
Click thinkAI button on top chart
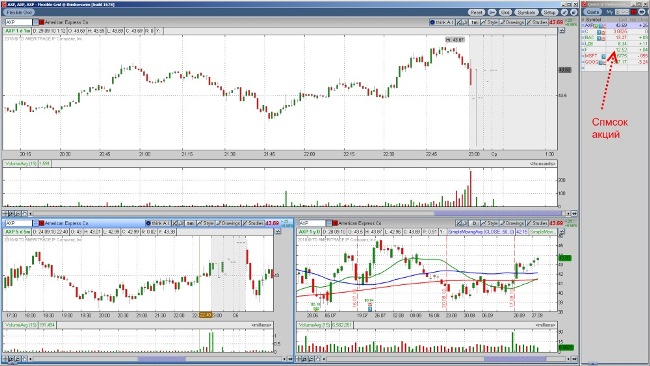click(442, 22)
